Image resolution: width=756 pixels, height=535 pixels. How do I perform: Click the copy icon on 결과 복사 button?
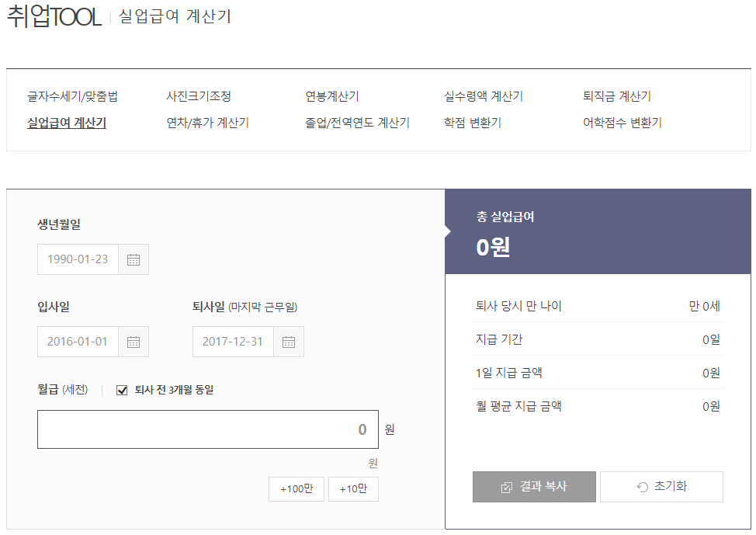tap(507, 487)
